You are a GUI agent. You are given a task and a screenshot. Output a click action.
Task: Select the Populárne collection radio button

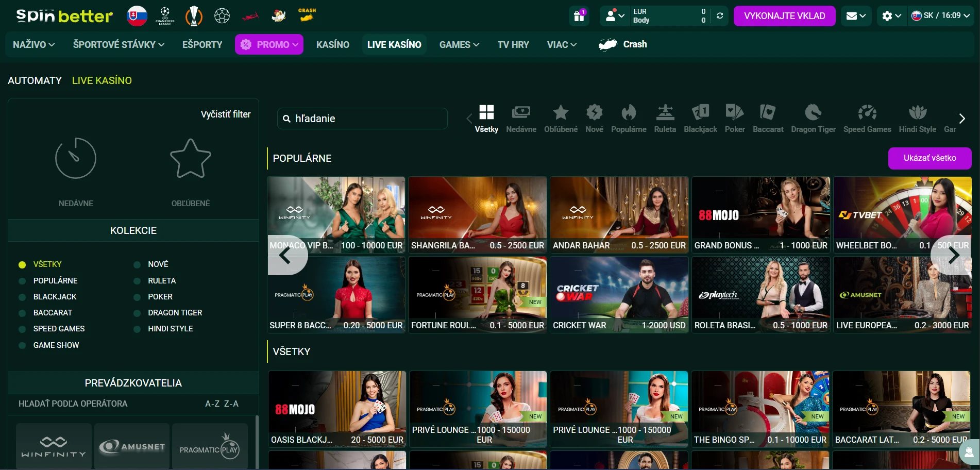22,281
